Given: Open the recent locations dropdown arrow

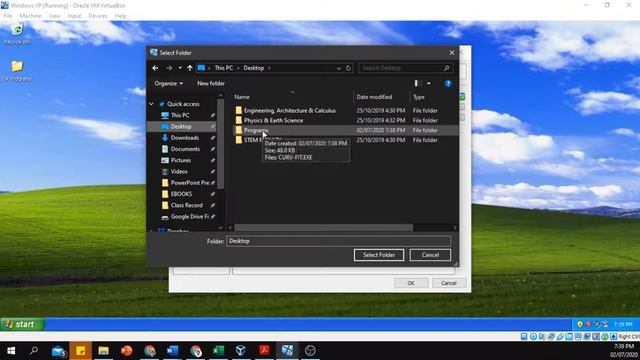Looking at the screenshot, I should (x=180, y=68).
